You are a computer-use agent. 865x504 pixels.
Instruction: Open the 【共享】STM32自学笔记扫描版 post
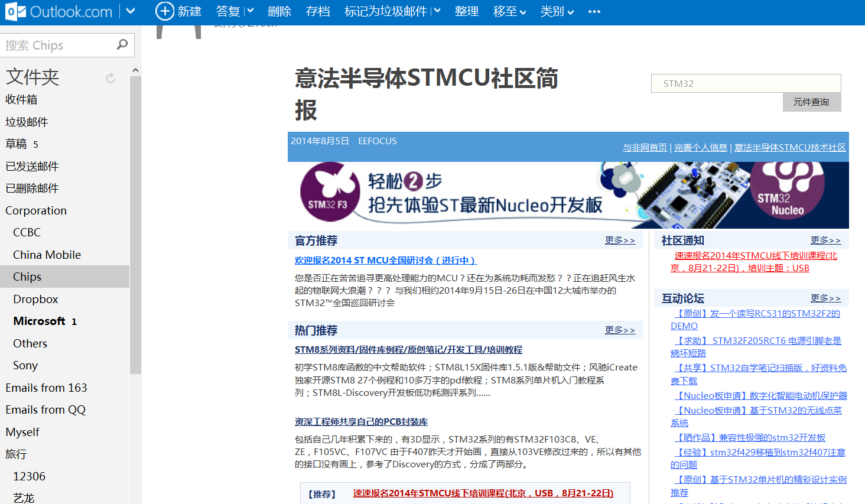pos(759,374)
